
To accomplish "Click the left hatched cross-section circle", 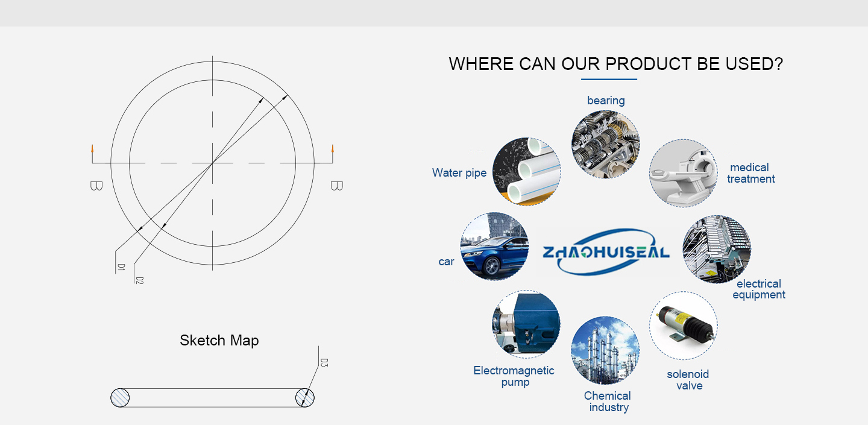I will pos(120,398).
